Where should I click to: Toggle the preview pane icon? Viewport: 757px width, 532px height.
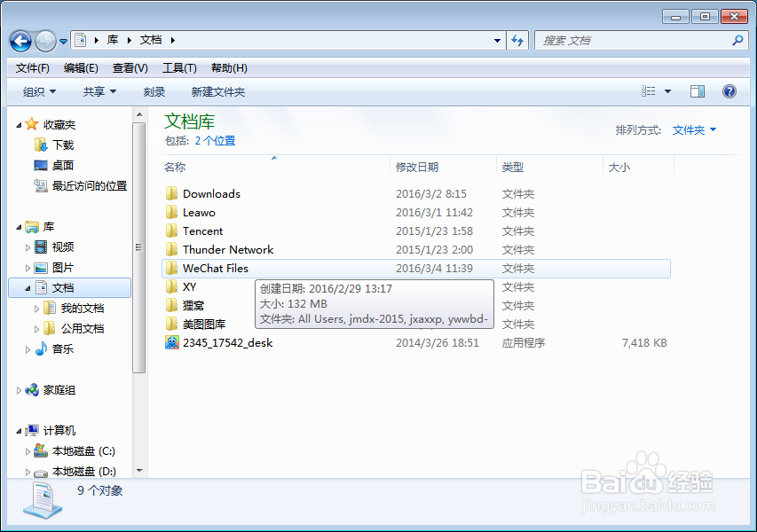coord(698,91)
